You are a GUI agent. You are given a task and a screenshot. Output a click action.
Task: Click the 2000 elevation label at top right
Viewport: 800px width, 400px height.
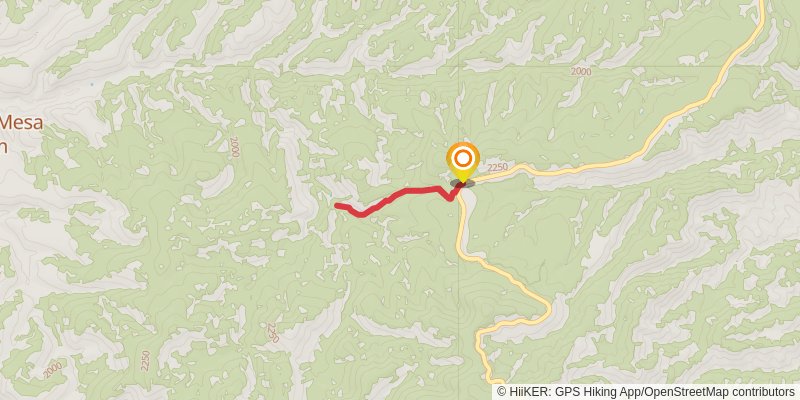pyautogui.click(x=581, y=71)
